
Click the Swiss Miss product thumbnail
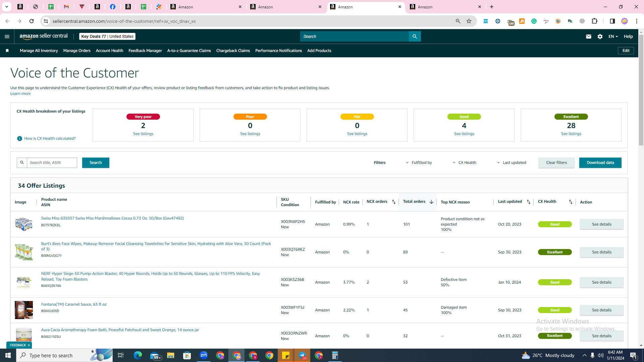click(24, 224)
